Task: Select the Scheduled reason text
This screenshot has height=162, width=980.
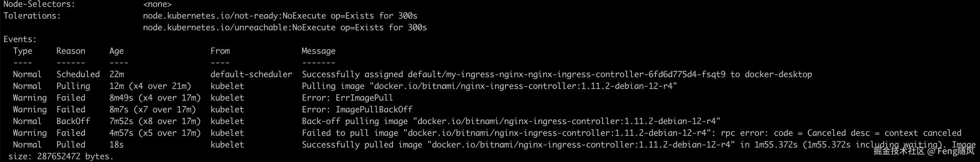Action: coord(78,74)
